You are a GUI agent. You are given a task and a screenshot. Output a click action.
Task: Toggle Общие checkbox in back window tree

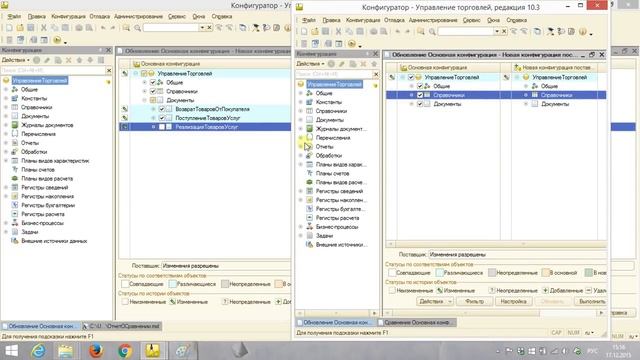point(153,82)
